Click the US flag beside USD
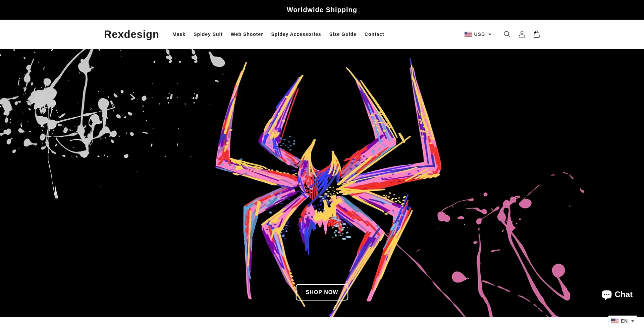Screen dimensions: 644x333 (468, 34)
